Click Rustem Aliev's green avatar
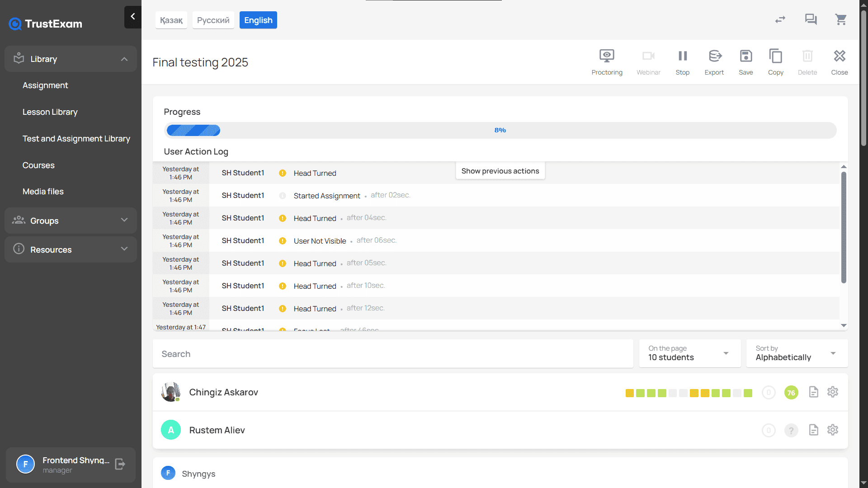Screen dimensions: 868x488 [x=171, y=430]
